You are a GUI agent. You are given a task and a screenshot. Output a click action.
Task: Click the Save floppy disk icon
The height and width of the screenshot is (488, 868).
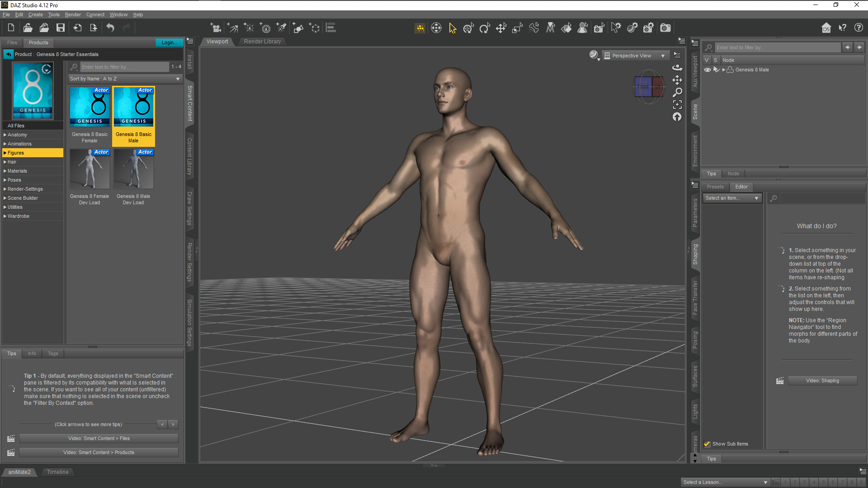click(60, 28)
